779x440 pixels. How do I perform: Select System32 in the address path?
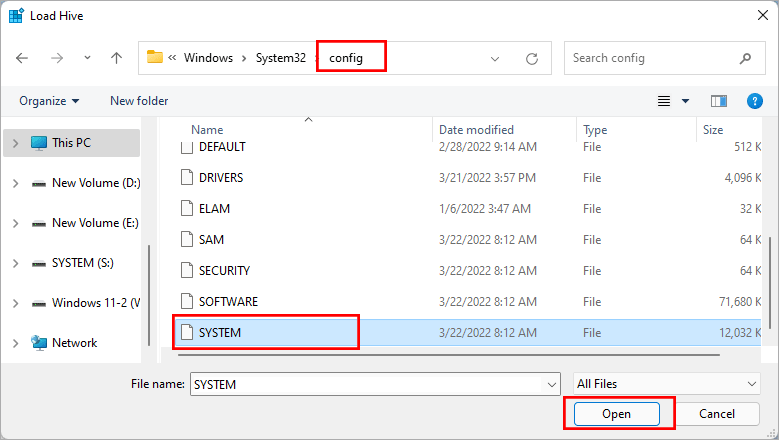(x=281, y=58)
